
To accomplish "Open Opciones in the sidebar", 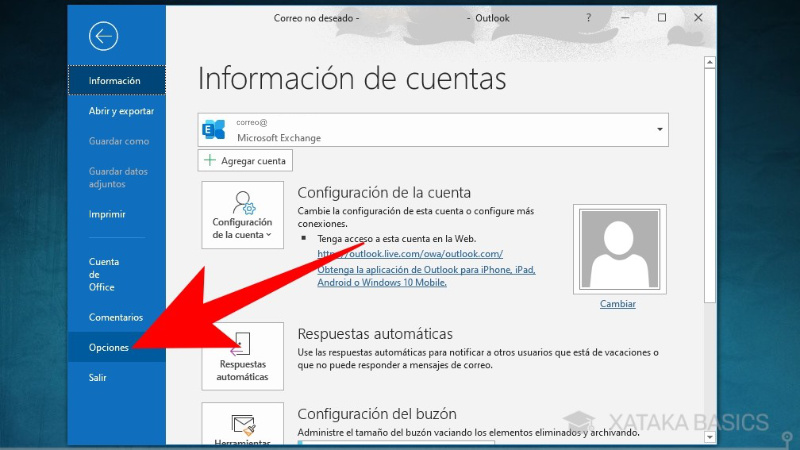I will coord(117,347).
